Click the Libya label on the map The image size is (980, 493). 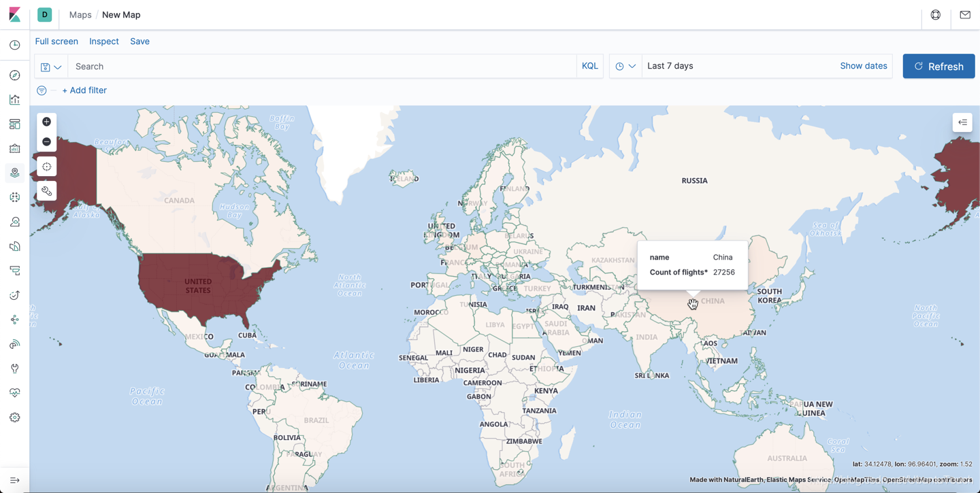[495, 325]
